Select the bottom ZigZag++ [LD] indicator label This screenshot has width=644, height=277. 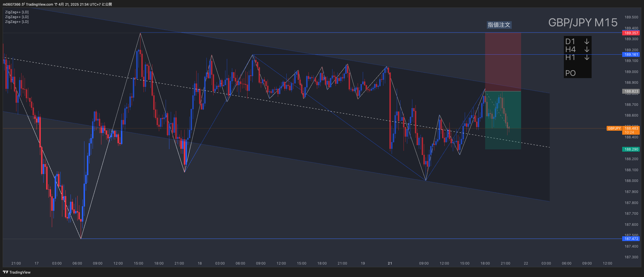pyautogui.click(x=17, y=22)
